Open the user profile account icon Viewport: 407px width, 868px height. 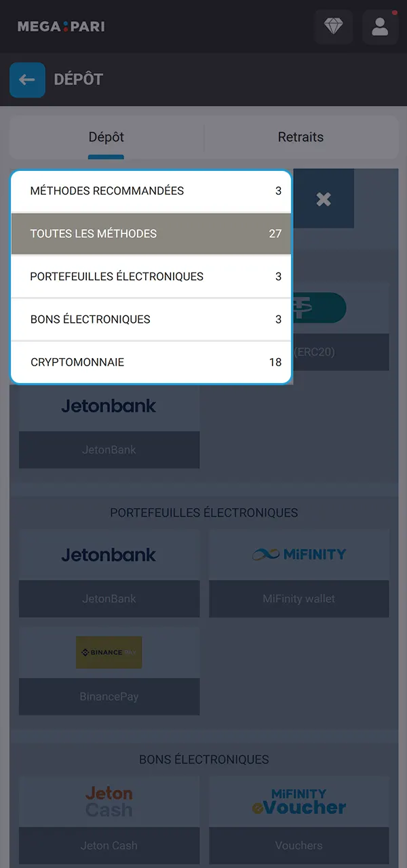click(380, 27)
